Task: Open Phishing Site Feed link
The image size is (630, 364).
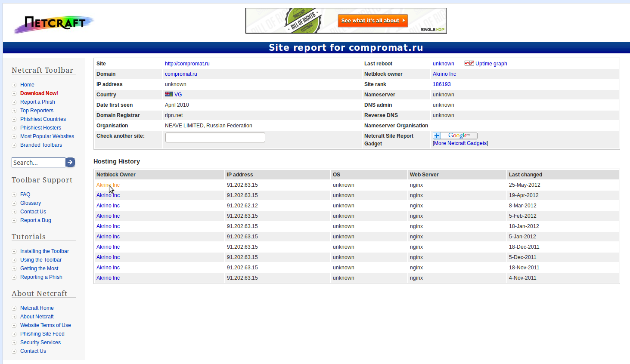Action: 42,334
